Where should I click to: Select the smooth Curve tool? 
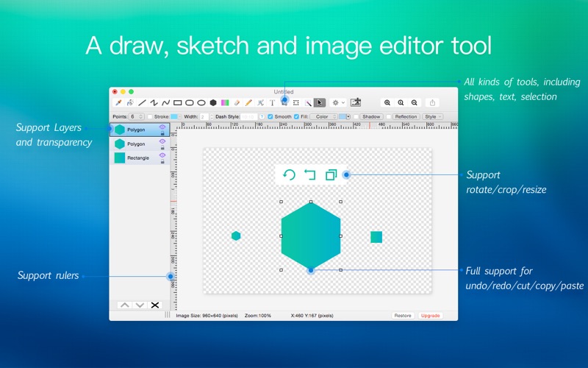[x=166, y=102]
